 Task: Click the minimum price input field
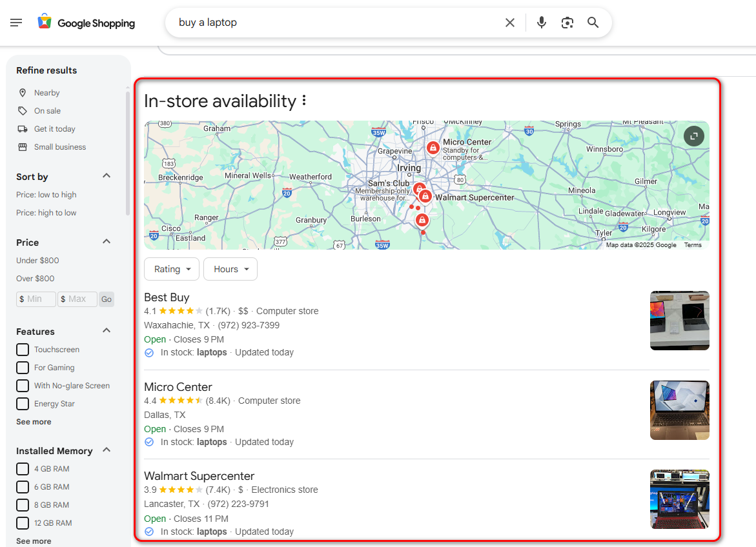[36, 299]
